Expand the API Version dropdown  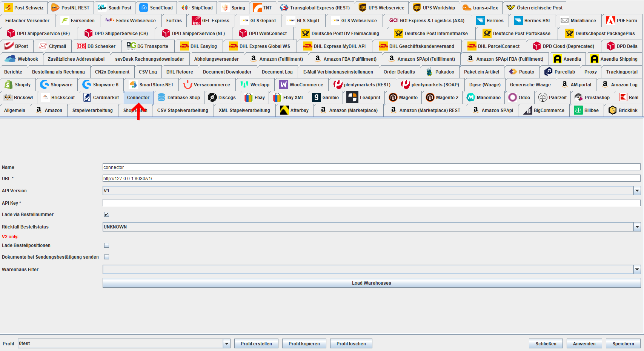point(637,191)
